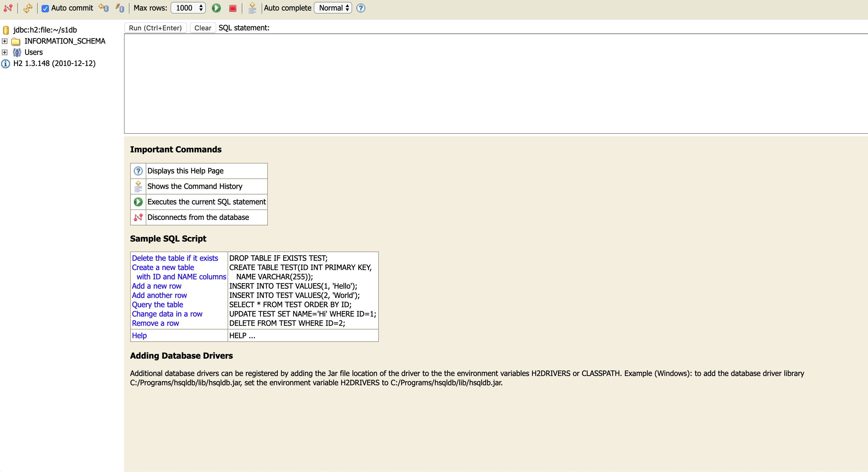The height and width of the screenshot is (472, 868).
Task: Select the jdbc:h2:file:~/s1db database entry
Action: [x=45, y=30]
